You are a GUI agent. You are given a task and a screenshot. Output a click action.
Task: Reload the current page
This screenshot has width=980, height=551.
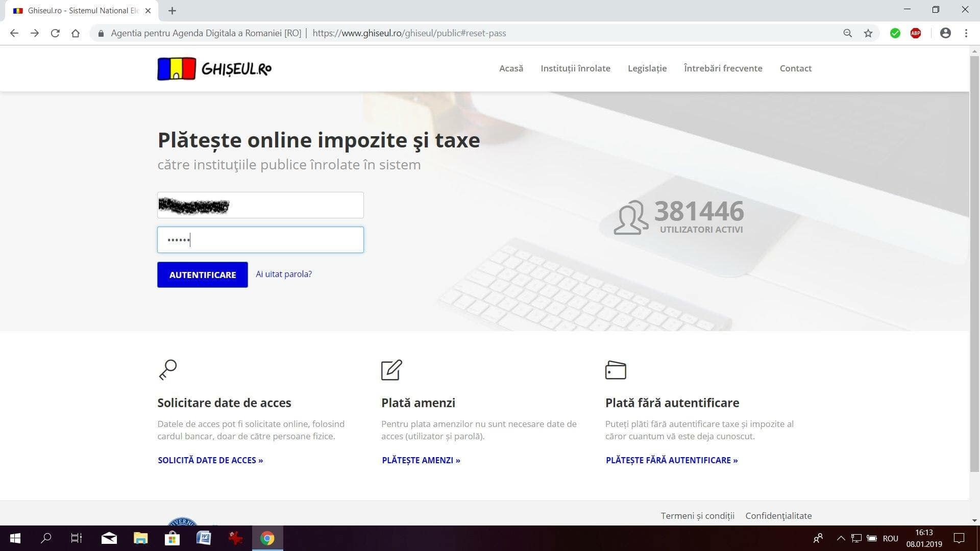(55, 33)
